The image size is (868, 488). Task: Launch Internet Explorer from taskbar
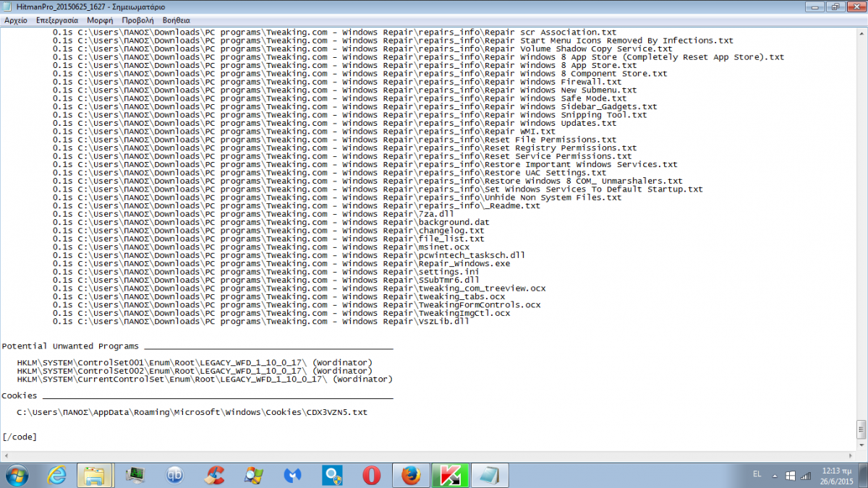click(x=56, y=475)
